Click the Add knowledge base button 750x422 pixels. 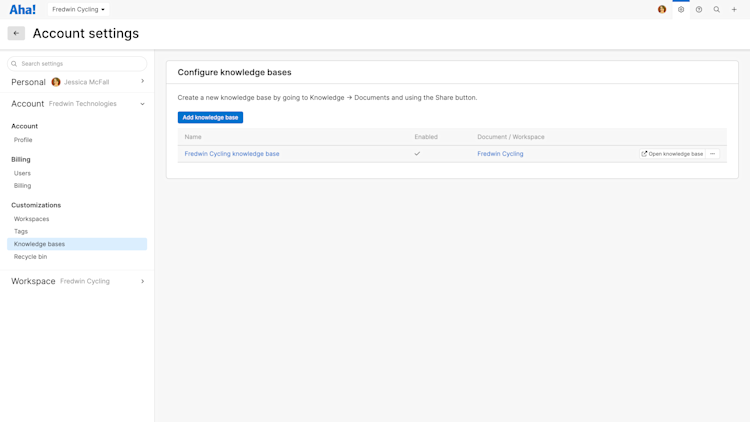click(210, 117)
